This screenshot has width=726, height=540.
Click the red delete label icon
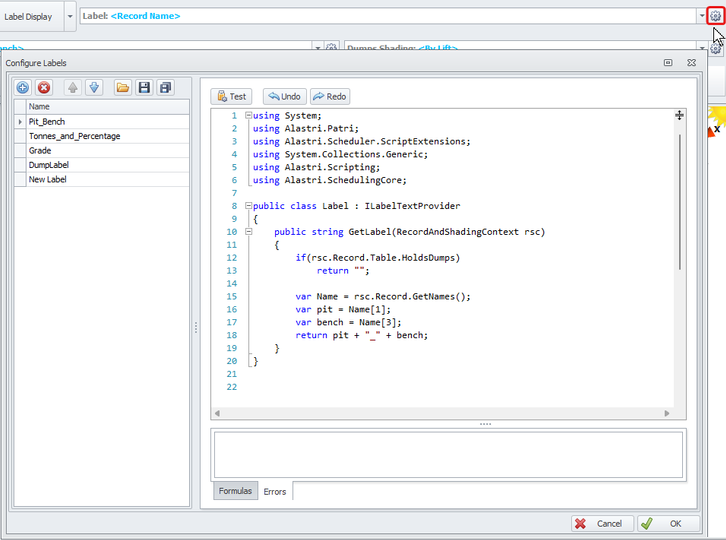coord(44,88)
